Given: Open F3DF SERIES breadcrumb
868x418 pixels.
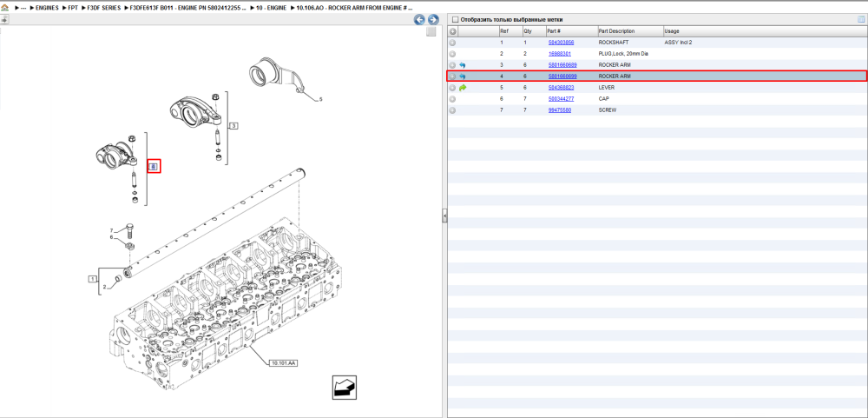Looking at the screenshot, I should [104, 8].
